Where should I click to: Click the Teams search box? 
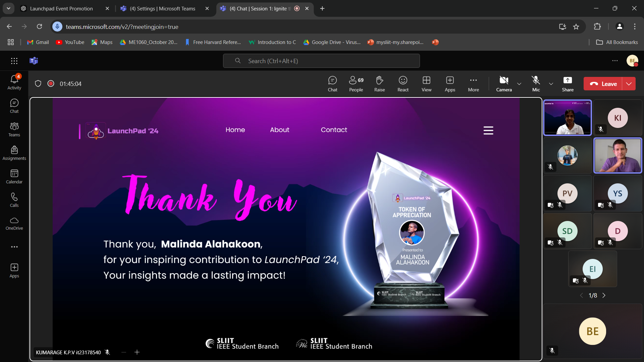[x=321, y=61]
